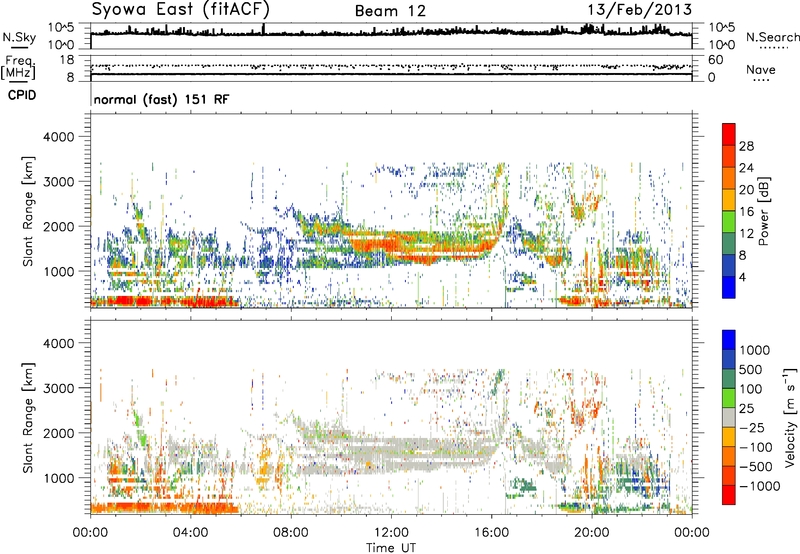The height and width of the screenshot is (554, 800).
Task: Click the 'Nave' legend label
Action: pyautogui.click(x=761, y=69)
